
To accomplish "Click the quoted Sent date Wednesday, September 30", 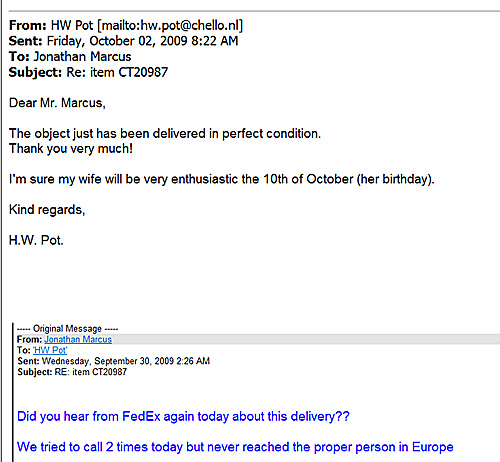I will click(x=113, y=361).
